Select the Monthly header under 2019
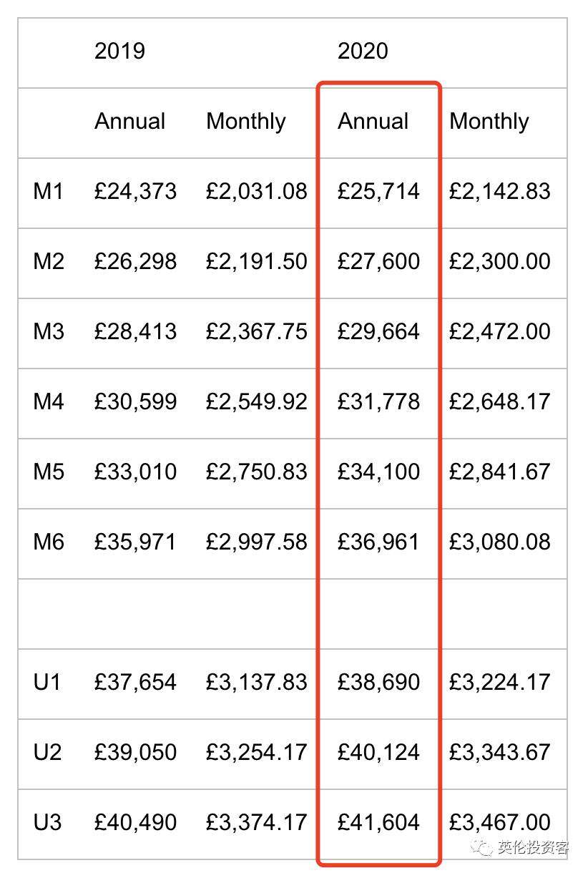Viewport: 588px width, 873px height. 246,121
